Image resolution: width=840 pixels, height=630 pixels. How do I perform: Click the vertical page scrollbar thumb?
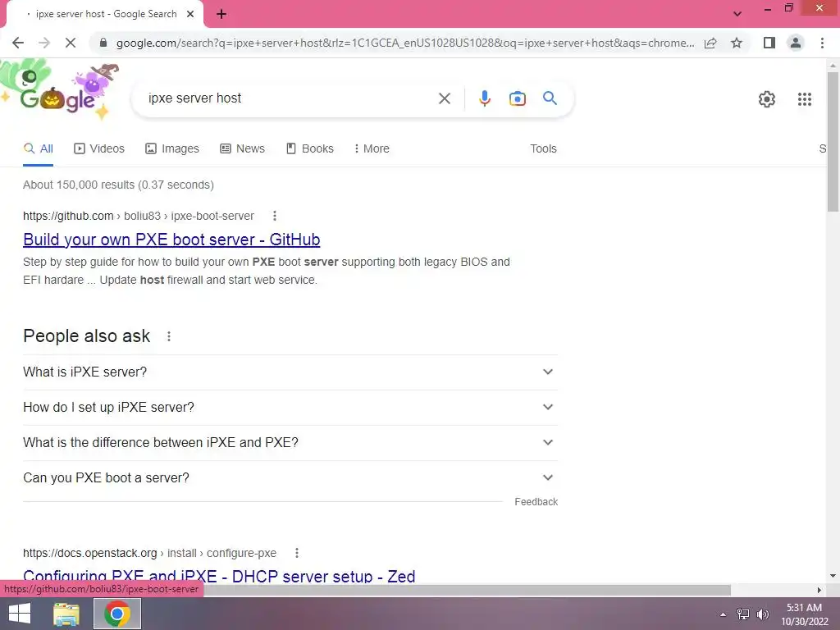tap(833, 142)
